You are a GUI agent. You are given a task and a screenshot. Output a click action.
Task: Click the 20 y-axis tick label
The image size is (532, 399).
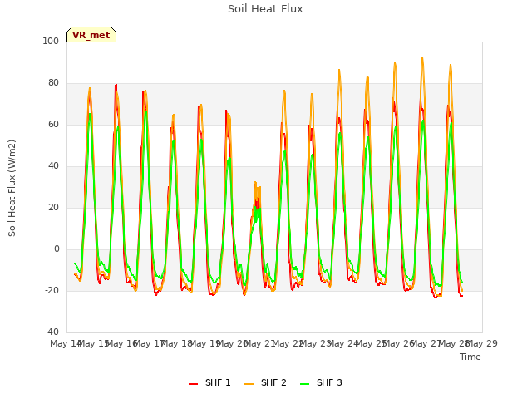[x=53, y=208]
